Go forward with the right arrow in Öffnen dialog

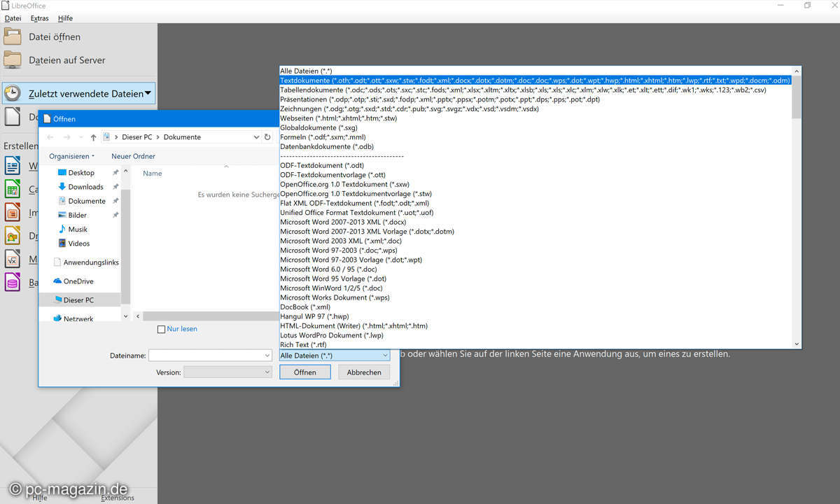tap(67, 137)
